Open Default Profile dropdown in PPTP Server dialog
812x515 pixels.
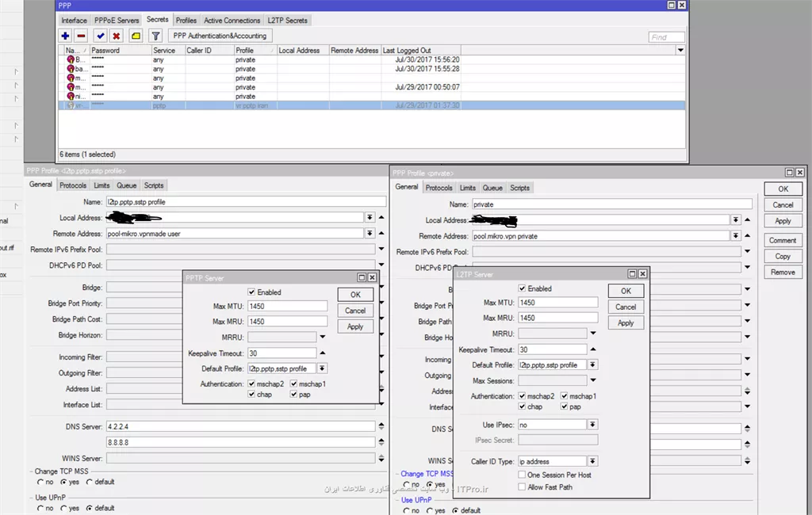322,368
